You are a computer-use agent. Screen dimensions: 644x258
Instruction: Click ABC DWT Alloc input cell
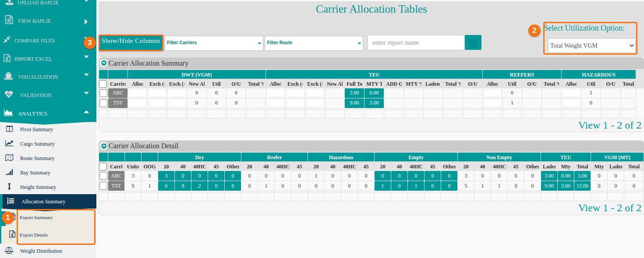click(x=138, y=93)
